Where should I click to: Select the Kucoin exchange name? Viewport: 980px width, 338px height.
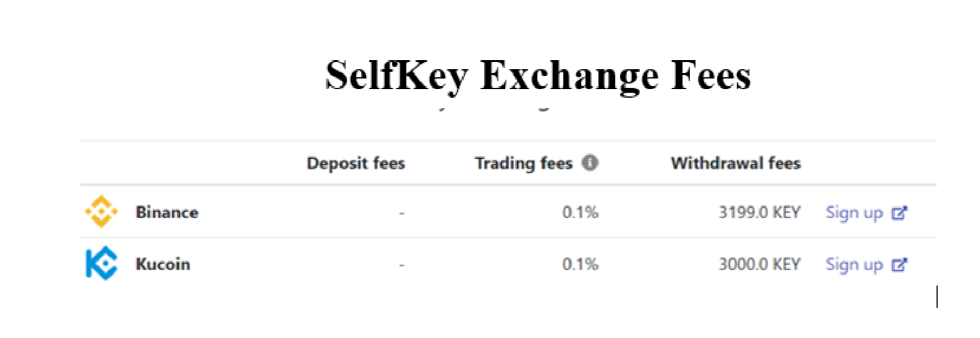tap(163, 264)
